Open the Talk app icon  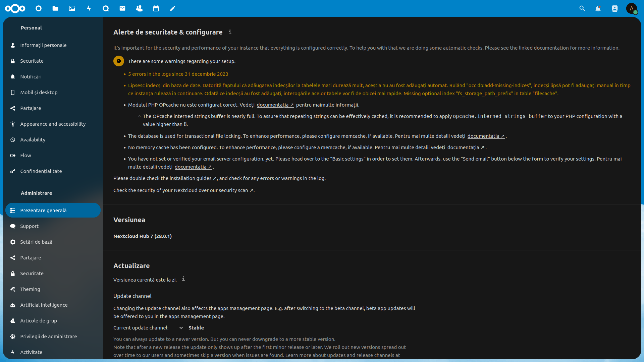coord(106,8)
